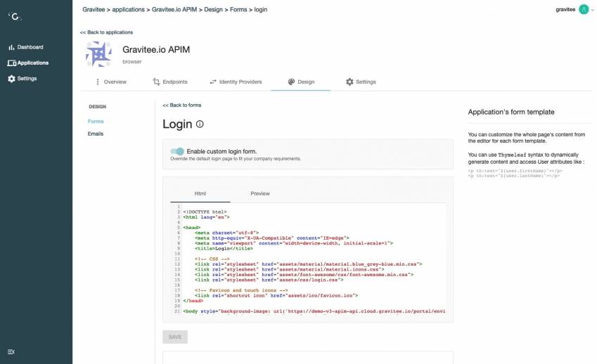
Task: Click the info icon beside Login heading
Action: (x=200, y=124)
